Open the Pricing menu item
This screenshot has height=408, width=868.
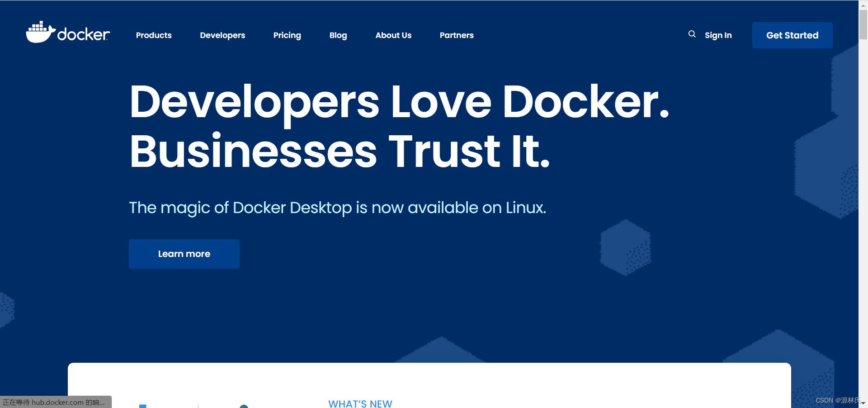point(287,35)
